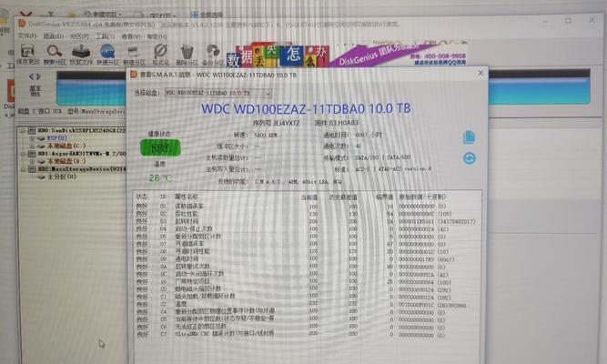Screen dimensions: 607x364
Task: Refresh SMART data with circular arrow icon
Action: coord(470,158)
